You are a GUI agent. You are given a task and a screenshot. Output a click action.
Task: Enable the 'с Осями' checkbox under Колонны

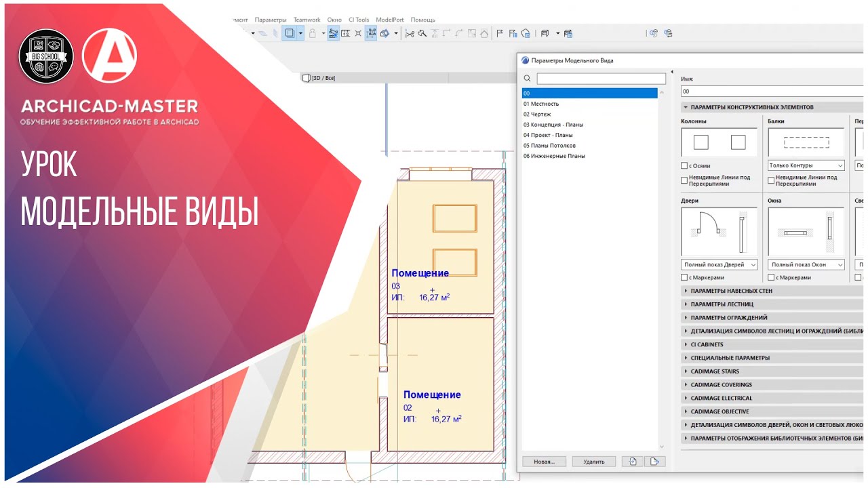pyautogui.click(x=684, y=165)
